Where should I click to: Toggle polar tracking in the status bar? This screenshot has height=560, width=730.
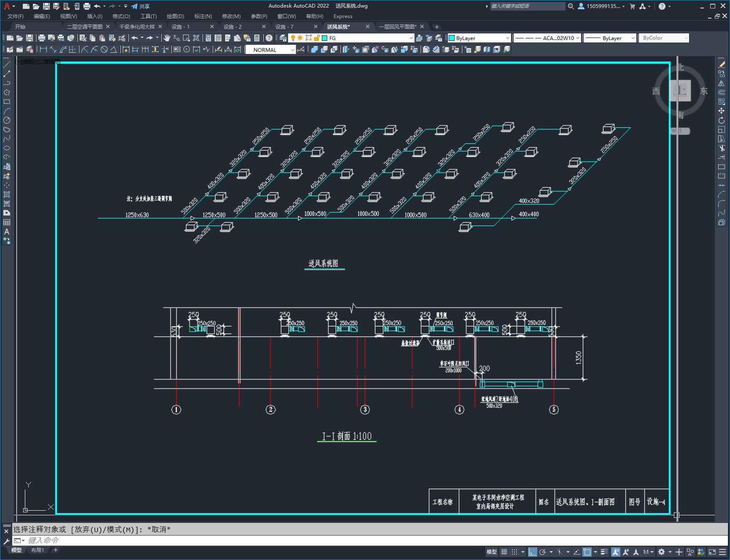543,552
